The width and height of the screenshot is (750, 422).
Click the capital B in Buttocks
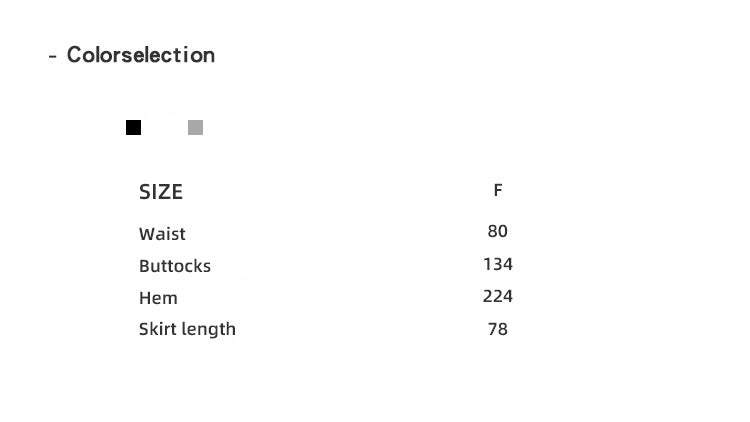(x=145, y=266)
